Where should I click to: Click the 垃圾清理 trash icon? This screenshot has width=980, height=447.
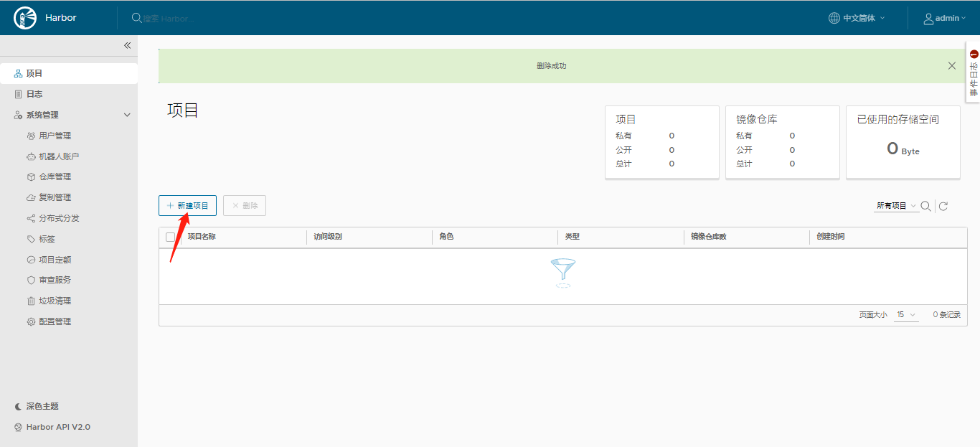click(x=31, y=301)
